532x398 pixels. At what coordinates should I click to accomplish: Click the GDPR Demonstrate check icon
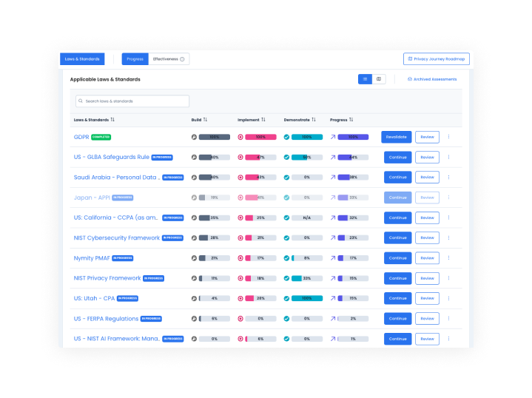click(286, 137)
